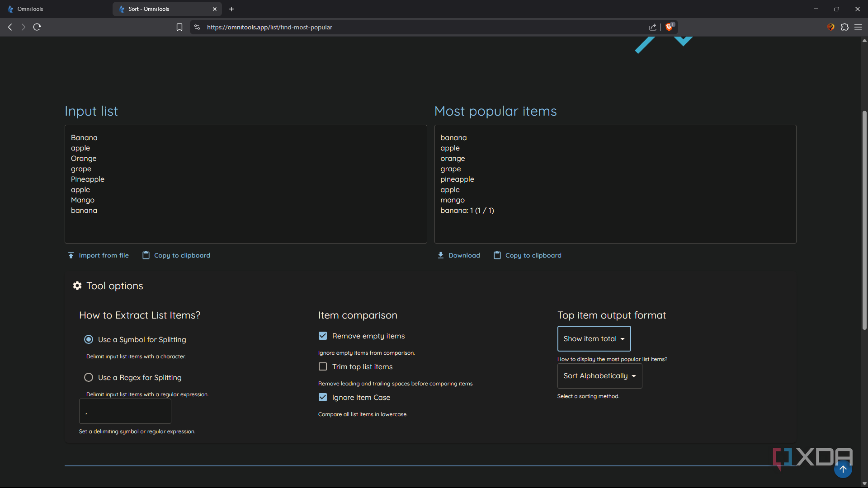Click the Download button text

(464, 255)
